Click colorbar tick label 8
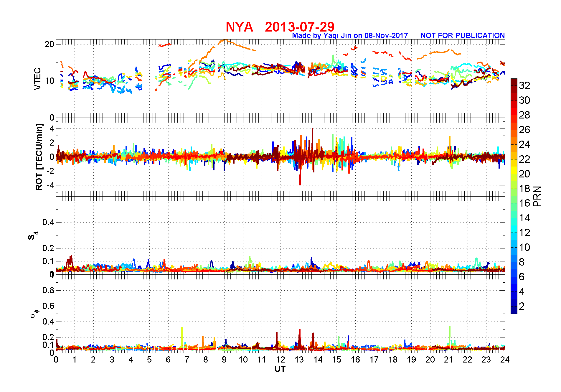The height and width of the screenshot is (392, 561). (x=522, y=262)
